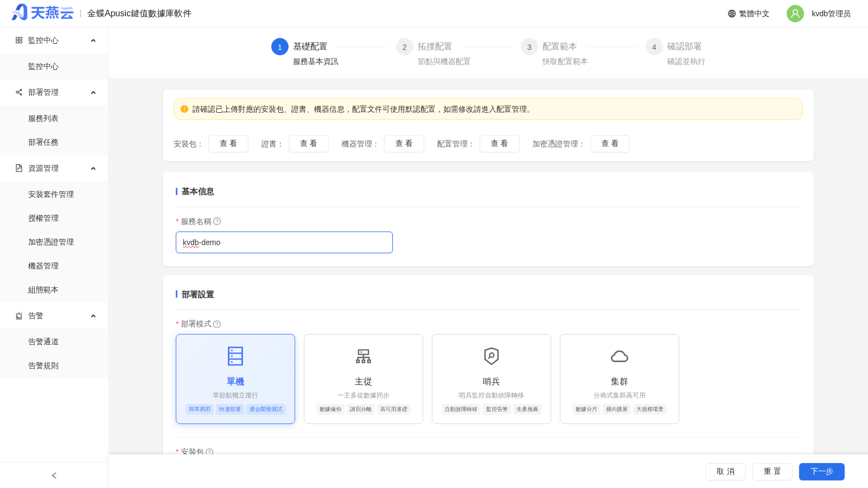Collapse the 部署管理 menu group chevron
The image size is (868, 488).
(93, 93)
